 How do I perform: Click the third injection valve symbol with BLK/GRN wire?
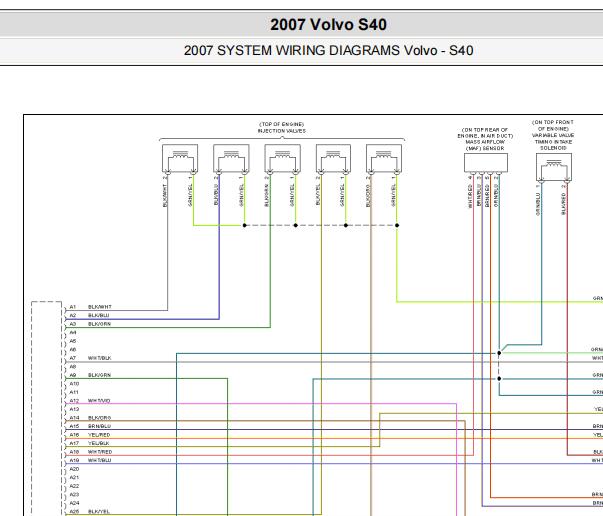pyautogui.click(x=282, y=158)
